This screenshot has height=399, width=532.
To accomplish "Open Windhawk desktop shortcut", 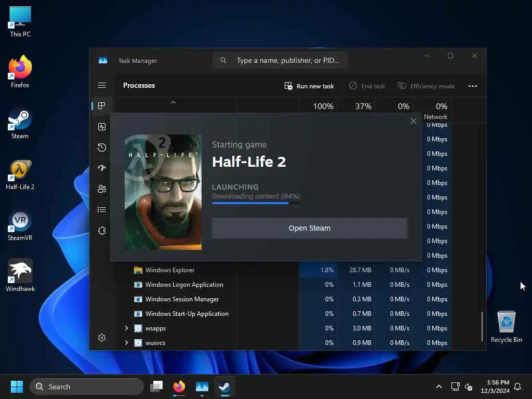I will click(20, 275).
